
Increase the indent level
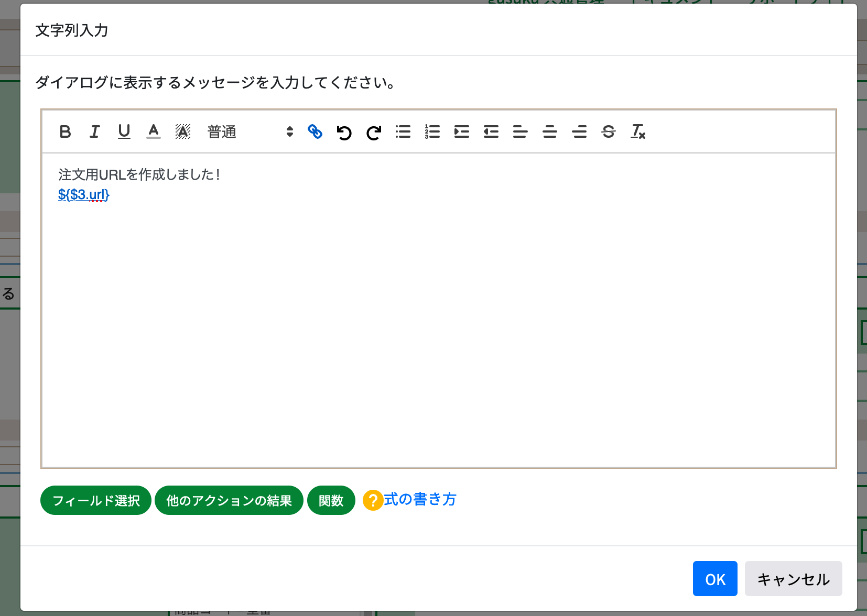pos(462,132)
